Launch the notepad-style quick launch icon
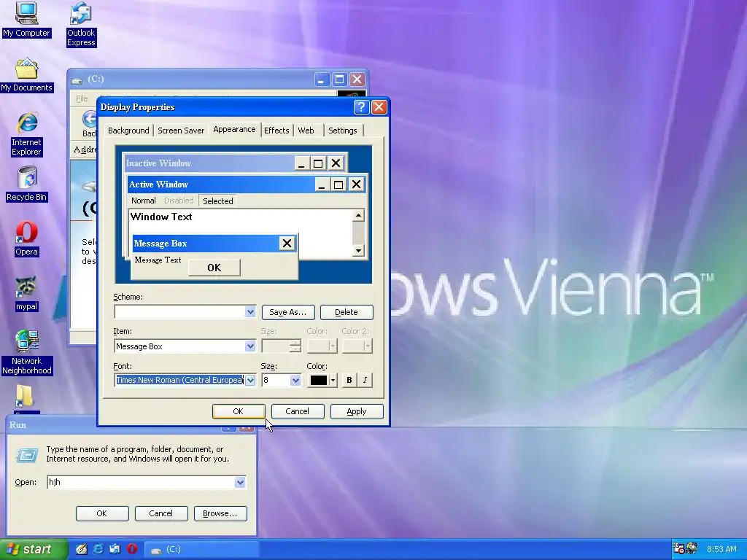 (x=82, y=549)
